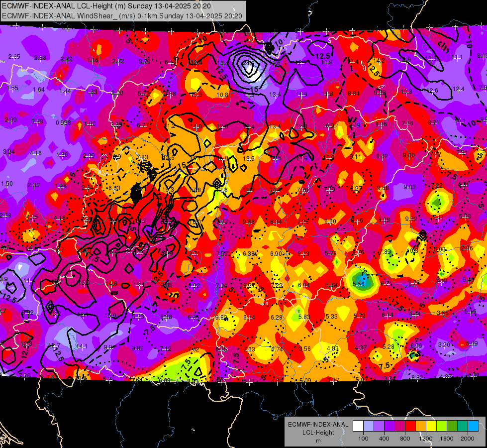
Task: Click the legend unit "m"
Action: coord(318,441)
